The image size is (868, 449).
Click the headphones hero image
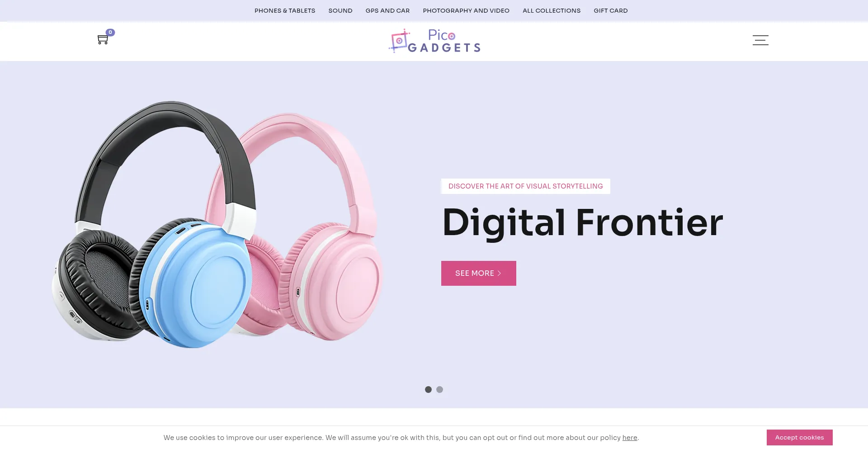pyautogui.click(x=217, y=225)
